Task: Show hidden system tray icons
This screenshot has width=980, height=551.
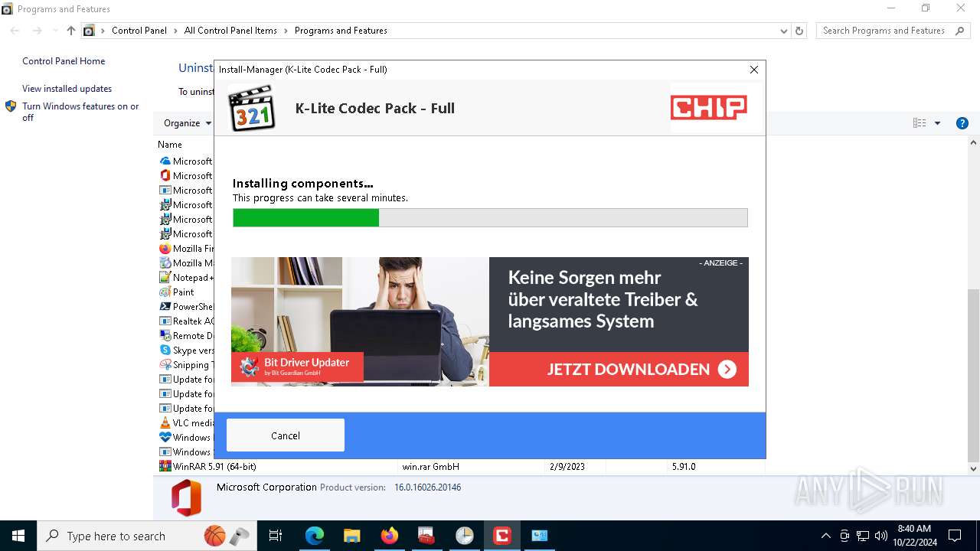Action: (x=825, y=536)
